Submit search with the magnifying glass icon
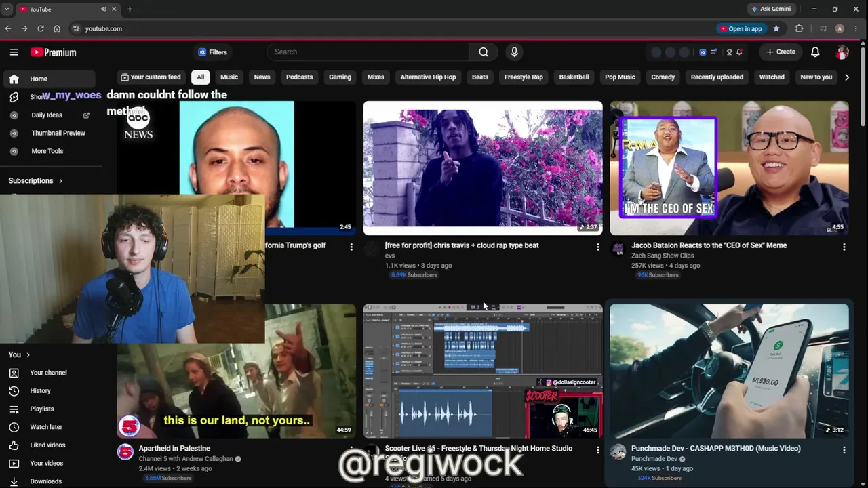The image size is (868, 488). (484, 52)
